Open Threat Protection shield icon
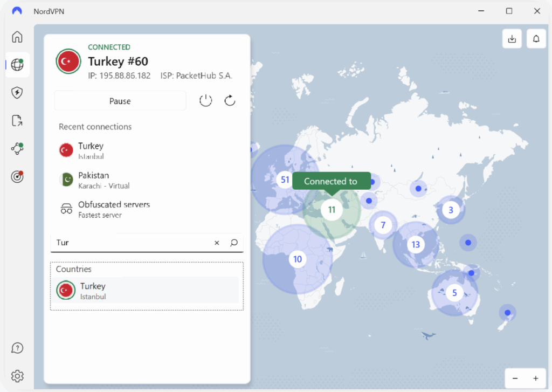The height and width of the screenshot is (392, 552). coord(17,93)
